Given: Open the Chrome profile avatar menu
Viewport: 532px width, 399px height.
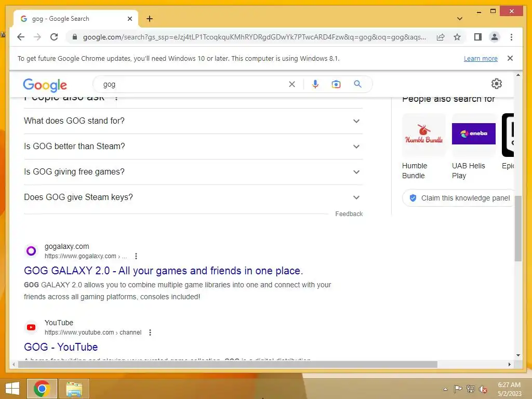Looking at the screenshot, I should tap(495, 37).
